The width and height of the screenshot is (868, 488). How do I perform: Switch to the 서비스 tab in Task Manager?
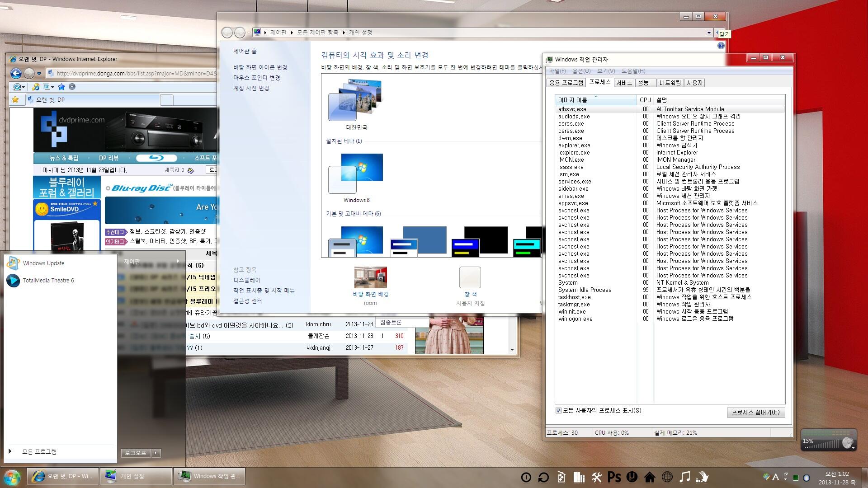(x=624, y=83)
